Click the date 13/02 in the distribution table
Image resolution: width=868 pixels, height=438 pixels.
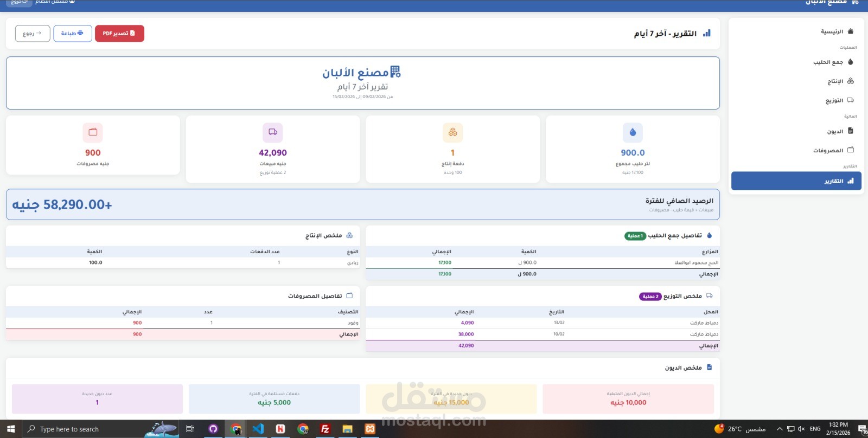point(559,323)
